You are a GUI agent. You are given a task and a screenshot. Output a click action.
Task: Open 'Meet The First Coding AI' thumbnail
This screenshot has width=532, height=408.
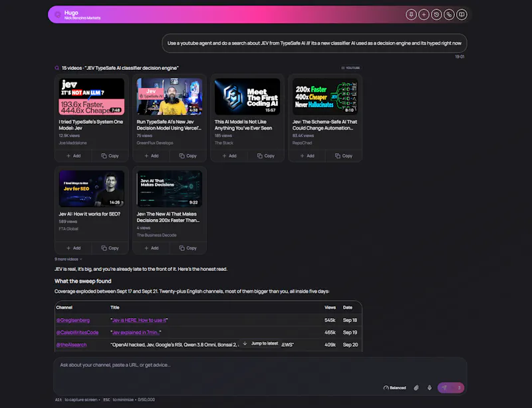click(247, 97)
